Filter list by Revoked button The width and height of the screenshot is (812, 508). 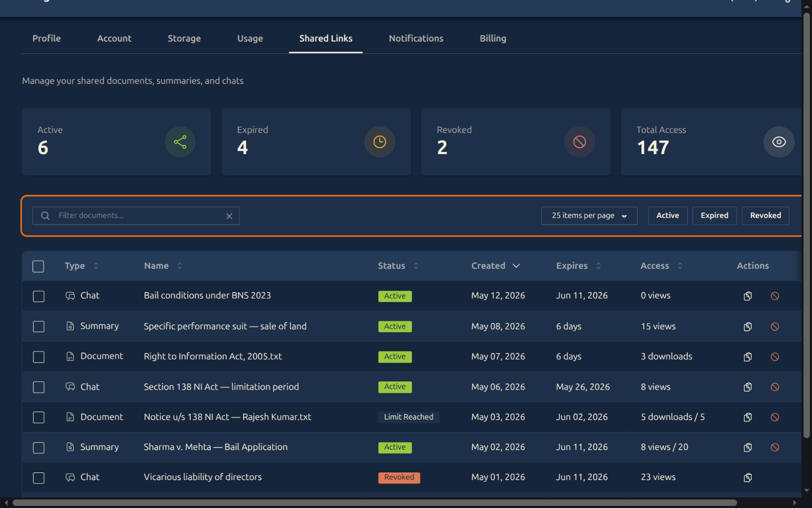click(x=765, y=215)
